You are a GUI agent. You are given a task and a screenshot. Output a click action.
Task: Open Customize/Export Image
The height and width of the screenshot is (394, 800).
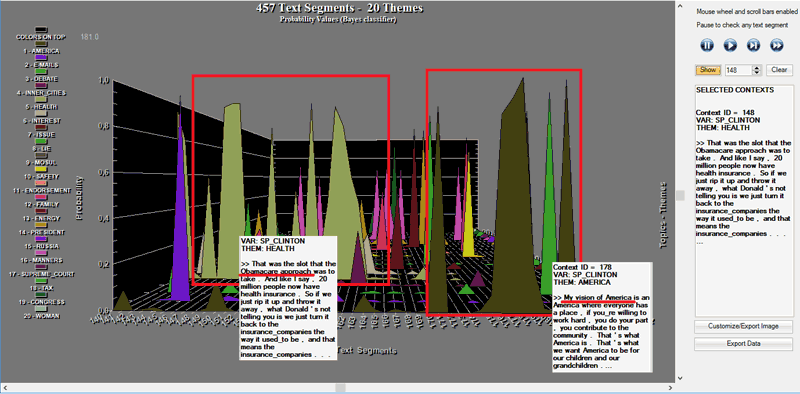[743, 326]
